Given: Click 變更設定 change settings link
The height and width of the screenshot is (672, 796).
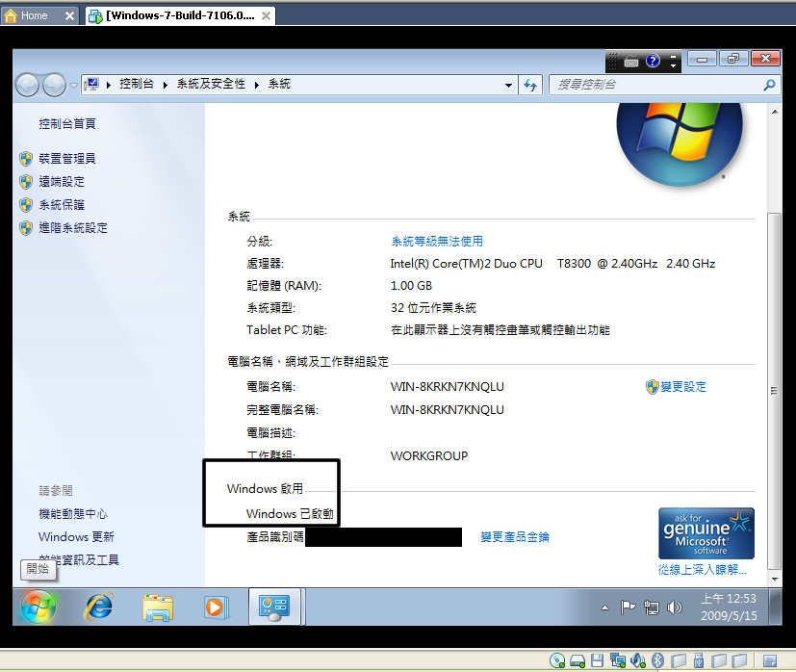Looking at the screenshot, I should click(682, 387).
